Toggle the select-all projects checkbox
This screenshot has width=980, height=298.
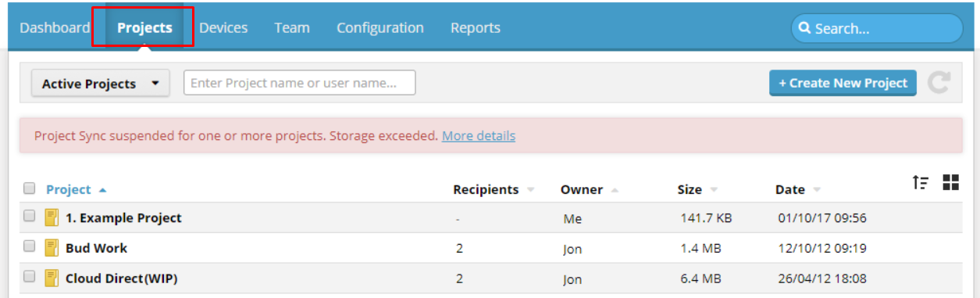30,188
